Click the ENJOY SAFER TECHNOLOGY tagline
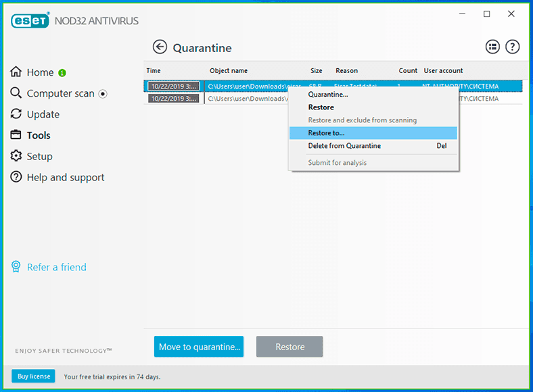 point(63,351)
